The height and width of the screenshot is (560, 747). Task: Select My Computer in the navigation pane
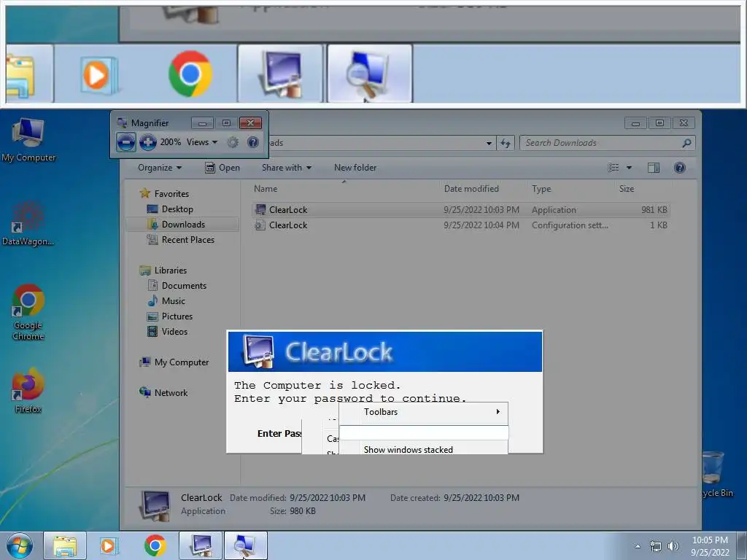tap(174, 362)
